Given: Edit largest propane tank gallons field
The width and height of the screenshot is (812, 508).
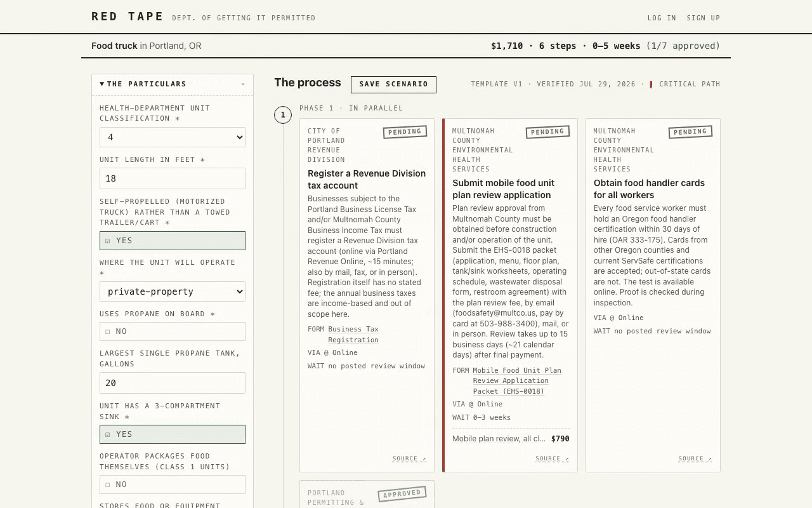Looking at the screenshot, I should tap(173, 383).
